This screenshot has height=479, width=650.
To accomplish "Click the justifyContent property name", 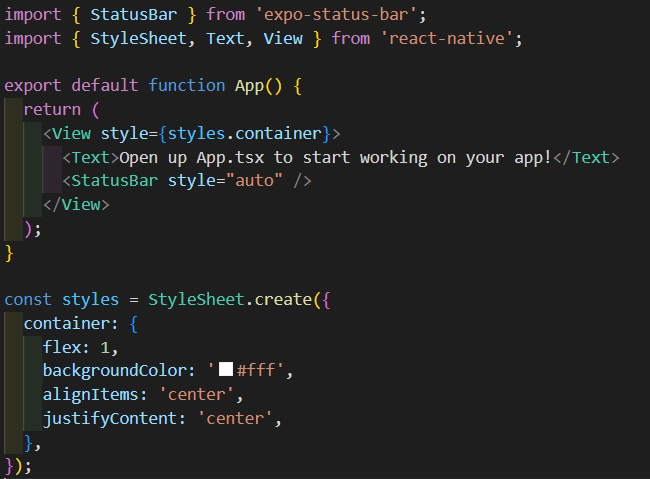I will click(110, 418).
